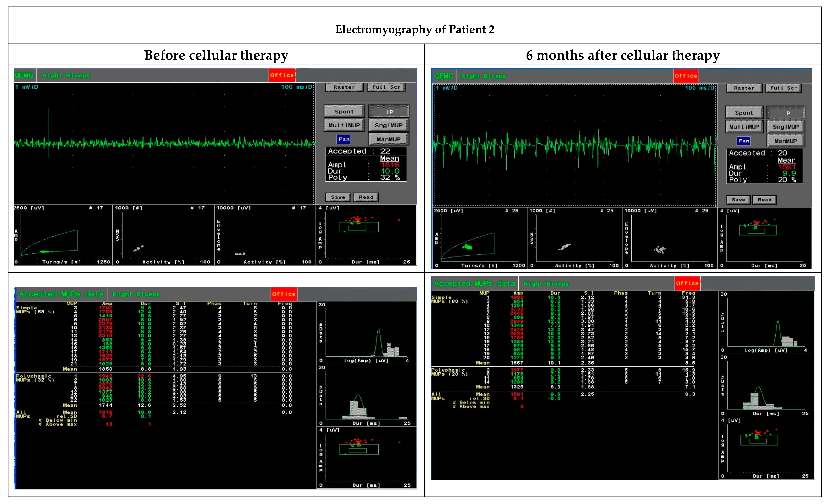This screenshot has height=504, width=828.
Task: Click Accepted MUPs data tab before therapy
Action: tap(61, 294)
